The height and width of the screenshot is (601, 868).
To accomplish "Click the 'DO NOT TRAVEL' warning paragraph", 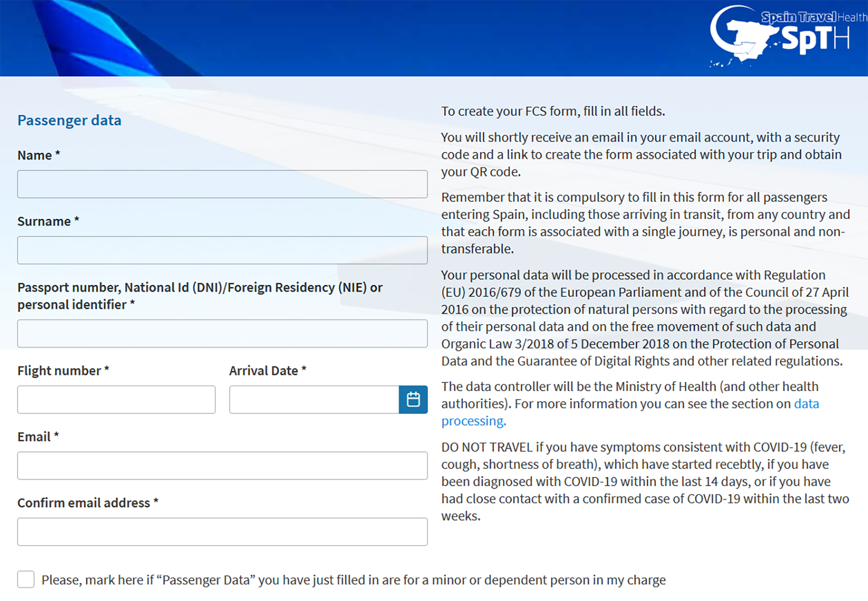I will [644, 481].
